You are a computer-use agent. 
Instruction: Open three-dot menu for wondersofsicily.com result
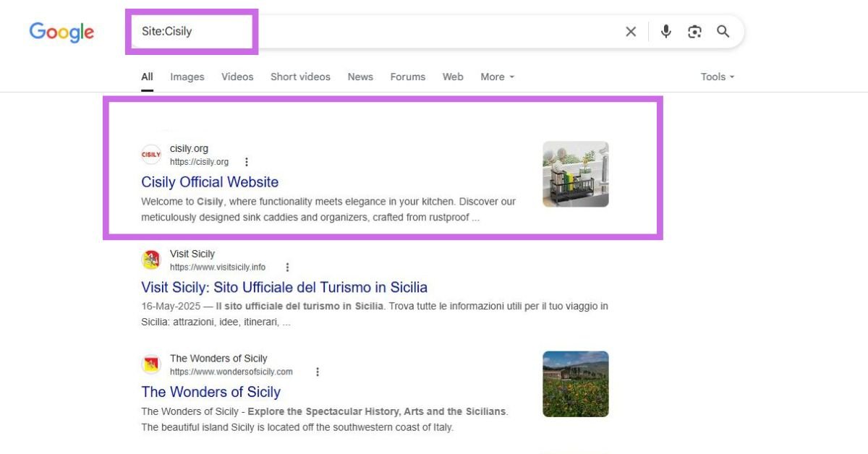click(x=317, y=372)
